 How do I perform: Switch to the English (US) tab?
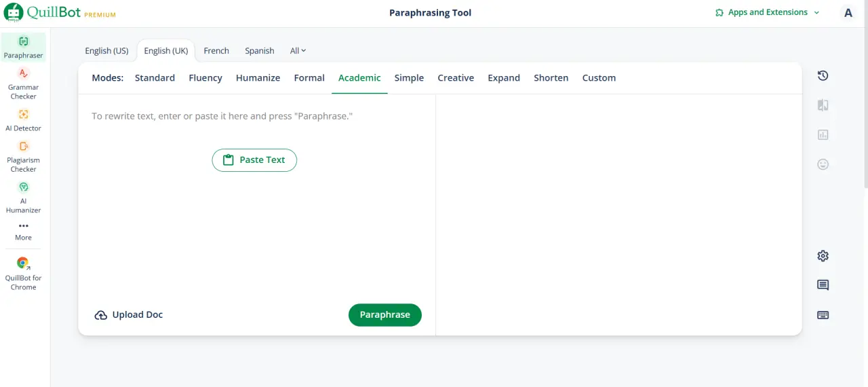click(106, 51)
